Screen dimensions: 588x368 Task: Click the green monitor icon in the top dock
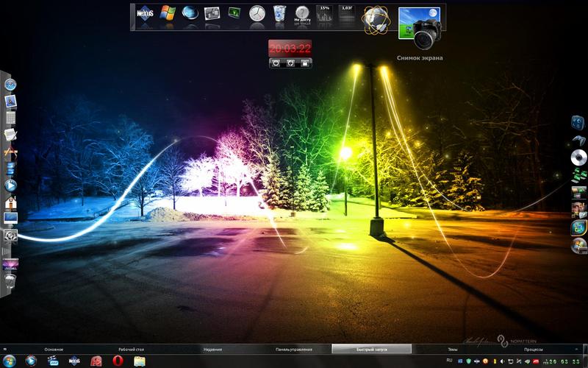[x=234, y=13]
